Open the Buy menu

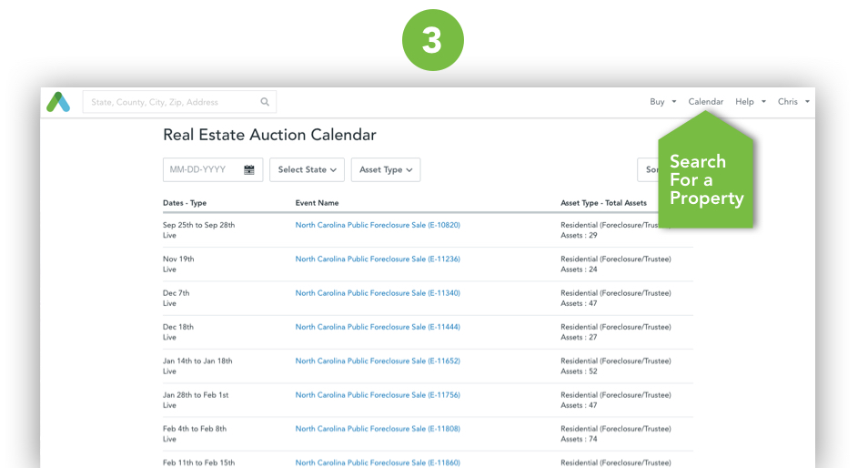pyautogui.click(x=662, y=102)
